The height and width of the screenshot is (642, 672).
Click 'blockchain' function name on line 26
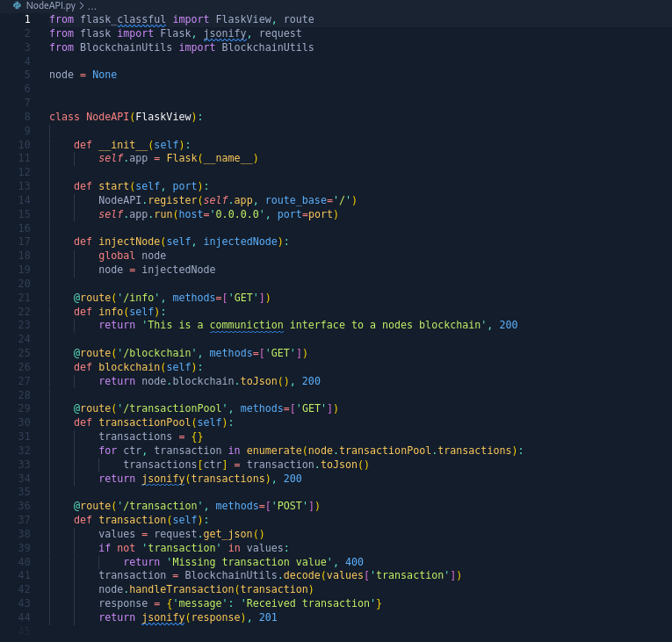[x=129, y=367]
